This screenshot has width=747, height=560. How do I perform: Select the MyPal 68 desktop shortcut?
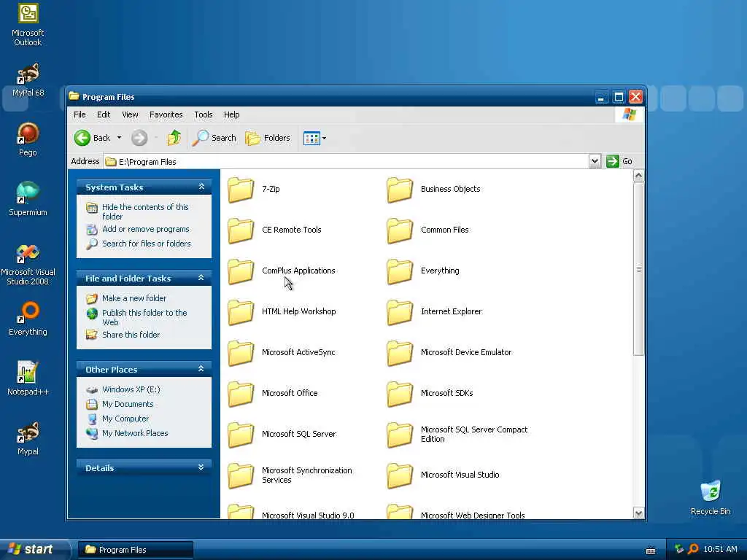click(28, 80)
